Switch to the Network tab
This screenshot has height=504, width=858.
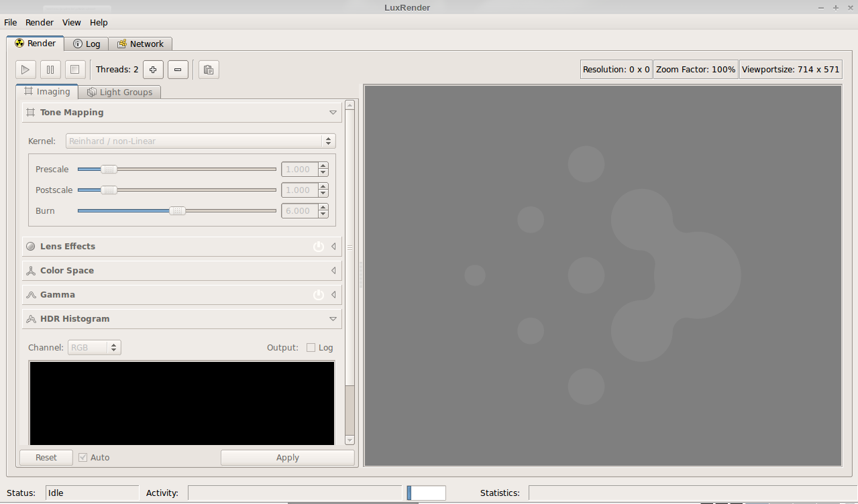coord(140,44)
